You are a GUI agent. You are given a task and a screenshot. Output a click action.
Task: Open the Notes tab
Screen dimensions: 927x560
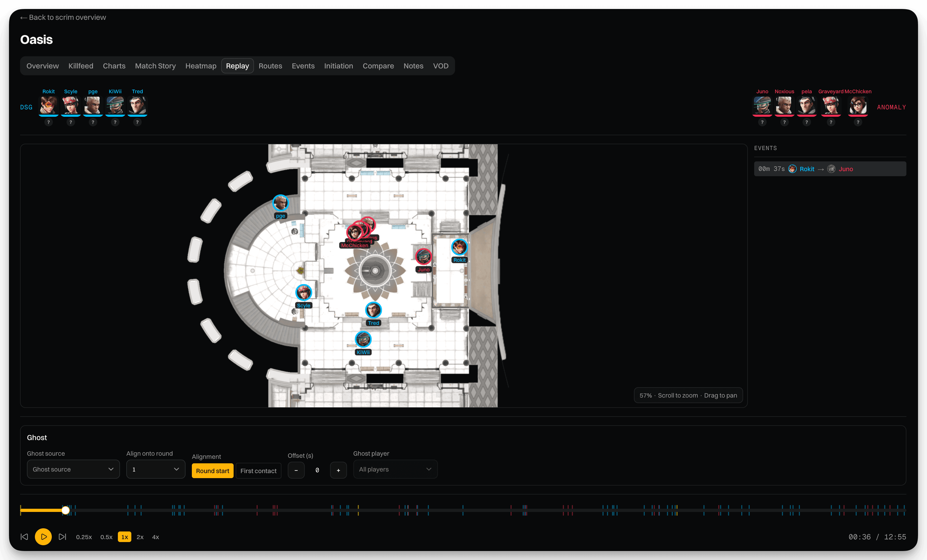pyautogui.click(x=414, y=66)
